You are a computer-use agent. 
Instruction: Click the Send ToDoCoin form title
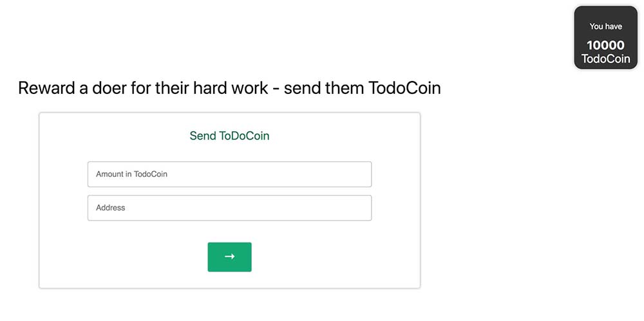tap(229, 136)
